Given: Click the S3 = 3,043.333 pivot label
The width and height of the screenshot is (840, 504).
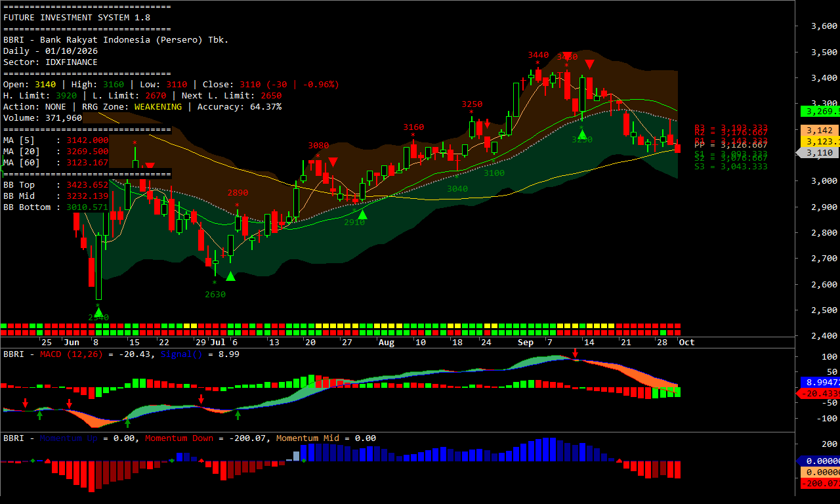Looking at the screenshot, I should (x=731, y=167).
